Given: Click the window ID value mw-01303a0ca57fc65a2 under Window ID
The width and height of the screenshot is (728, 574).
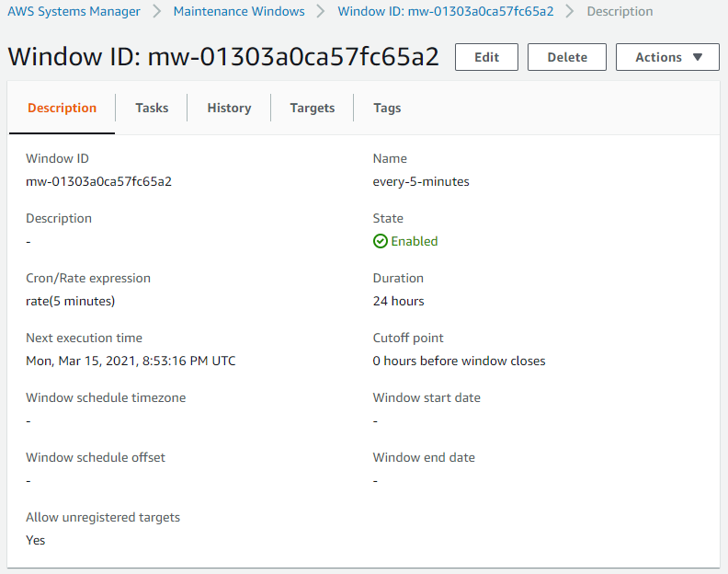Looking at the screenshot, I should [99, 181].
